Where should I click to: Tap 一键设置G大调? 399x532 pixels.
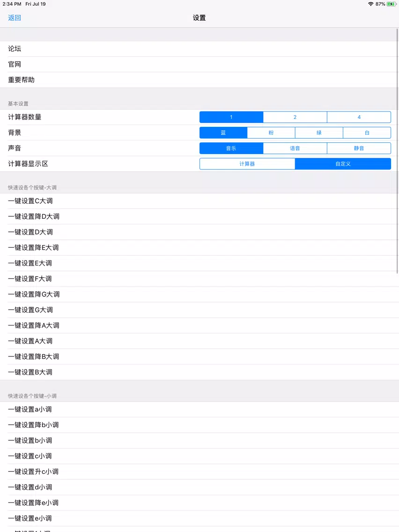(x=199, y=310)
